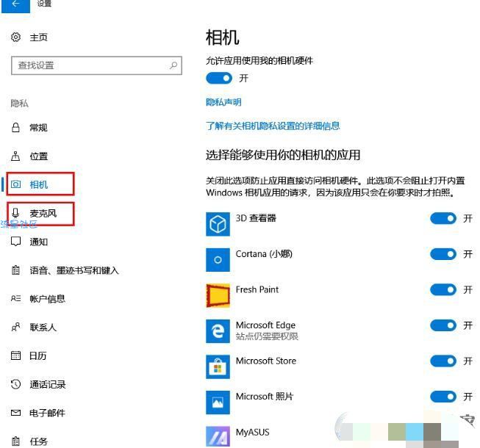
Task: Click the Microsoft Edge app icon
Action: (218, 331)
